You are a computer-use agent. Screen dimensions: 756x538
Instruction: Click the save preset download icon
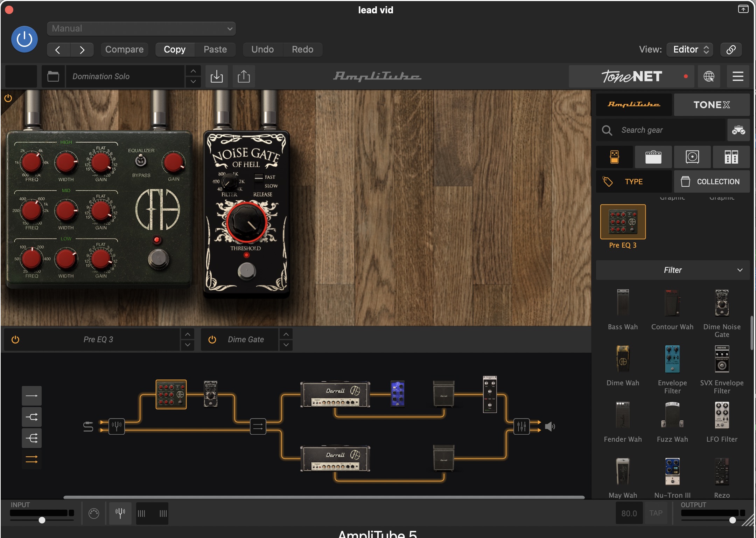tap(217, 76)
